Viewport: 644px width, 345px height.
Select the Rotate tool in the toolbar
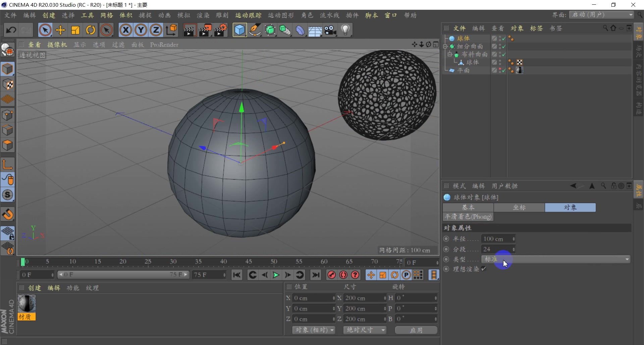tap(90, 30)
